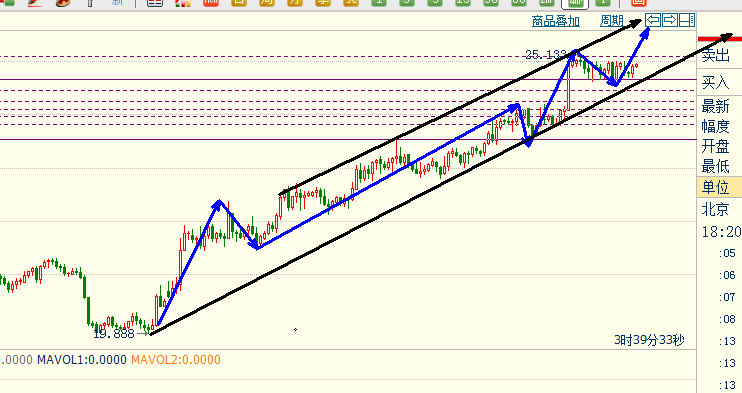Click the 18:20 time entry
This screenshot has height=393, width=742.
click(721, 232)
